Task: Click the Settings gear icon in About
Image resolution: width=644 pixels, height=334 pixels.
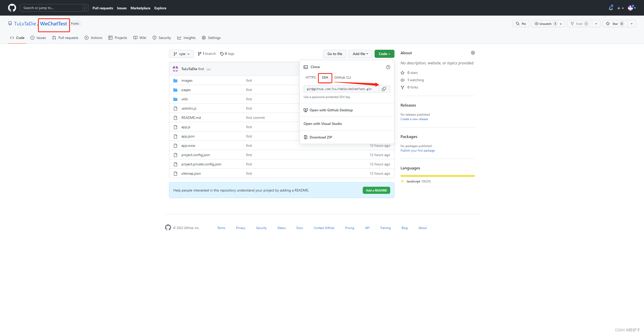Action: tap(472, 53)
